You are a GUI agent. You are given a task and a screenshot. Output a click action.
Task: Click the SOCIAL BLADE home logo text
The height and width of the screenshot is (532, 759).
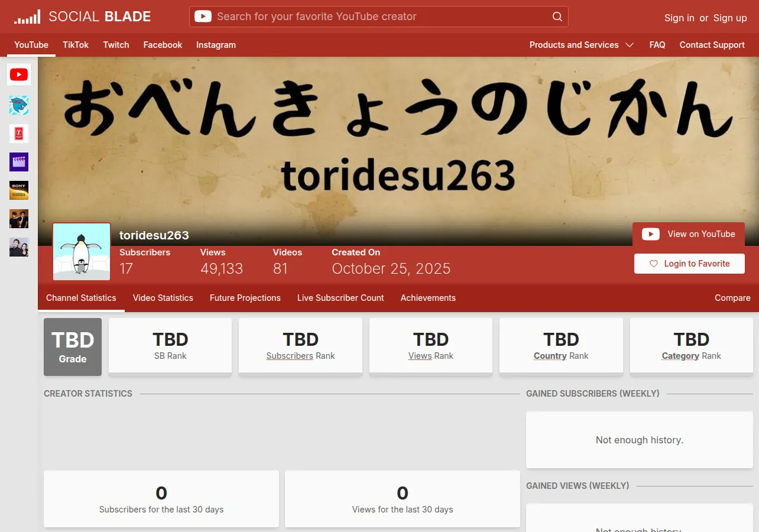[x=100, y=17]
